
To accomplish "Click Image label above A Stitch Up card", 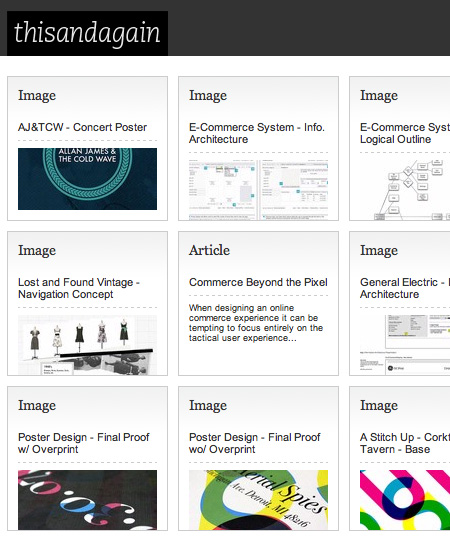I will pyautogui.click(x=379, y=406).
